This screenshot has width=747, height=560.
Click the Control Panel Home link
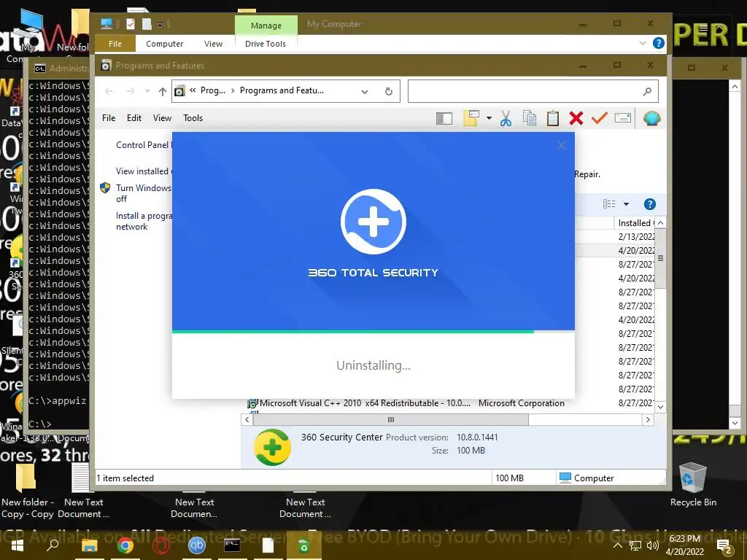(x=143, y=145)
